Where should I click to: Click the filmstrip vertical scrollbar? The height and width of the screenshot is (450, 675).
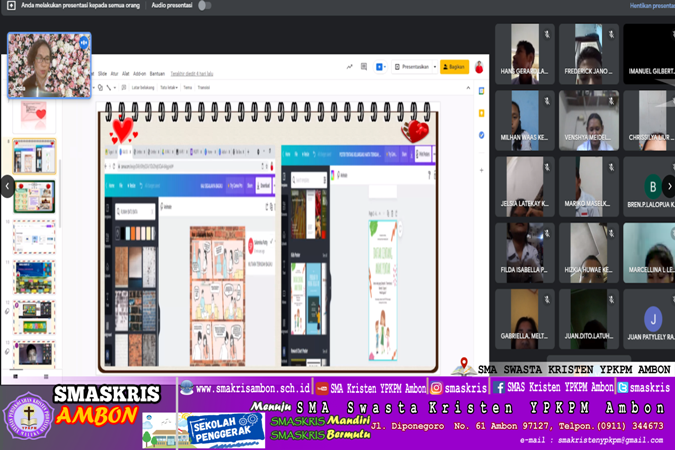point(60,194)
